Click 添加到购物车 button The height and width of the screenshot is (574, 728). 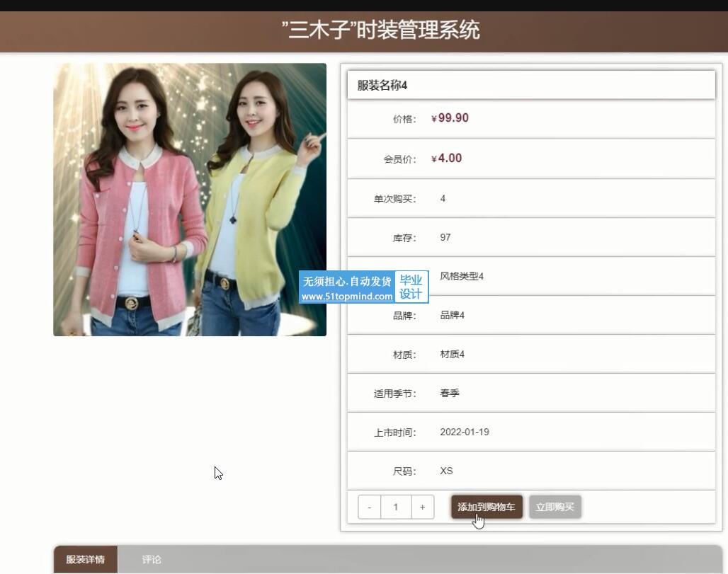pos(487,507)
